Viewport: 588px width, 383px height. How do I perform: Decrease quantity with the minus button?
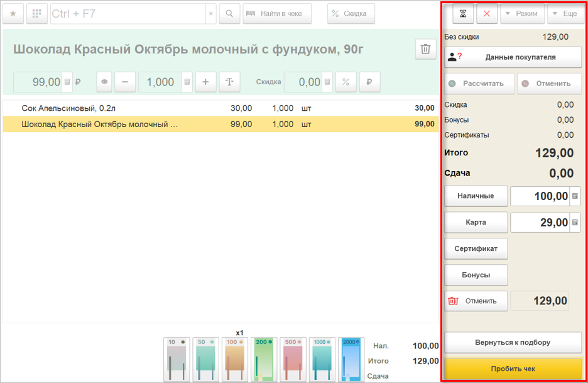(x=125, y=82)
